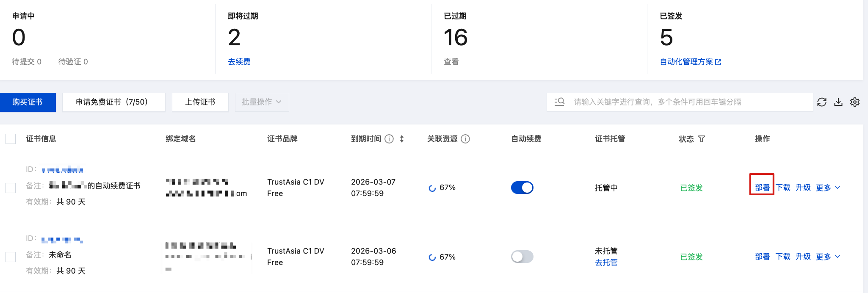Click the 上传证书 button
The image size is (868, 293).
click(x=200, y=102)
